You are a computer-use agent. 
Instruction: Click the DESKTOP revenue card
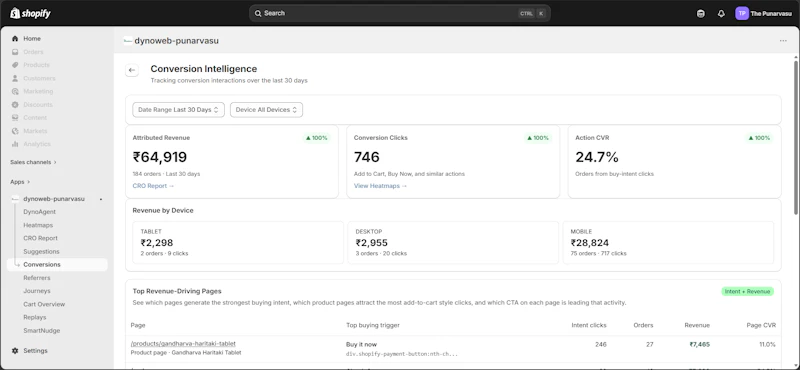pyautogui.click(x=453, y=242)
